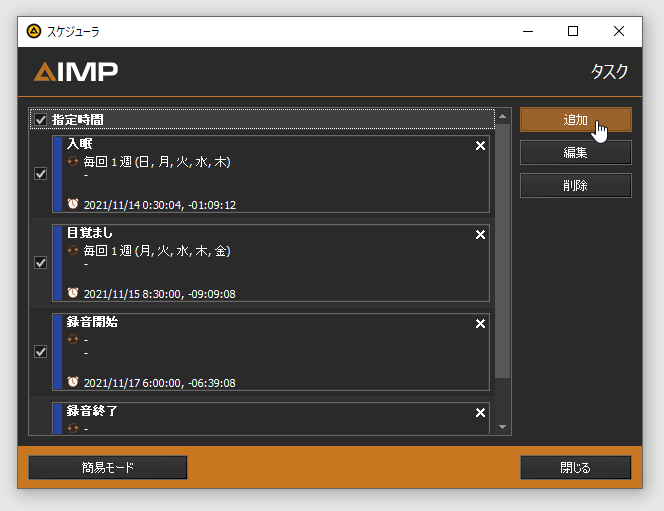Image resolution: width=664 pixels, height=511 pixels.
Task: Select the 録音開始 task title
Action: click(92, 322)
